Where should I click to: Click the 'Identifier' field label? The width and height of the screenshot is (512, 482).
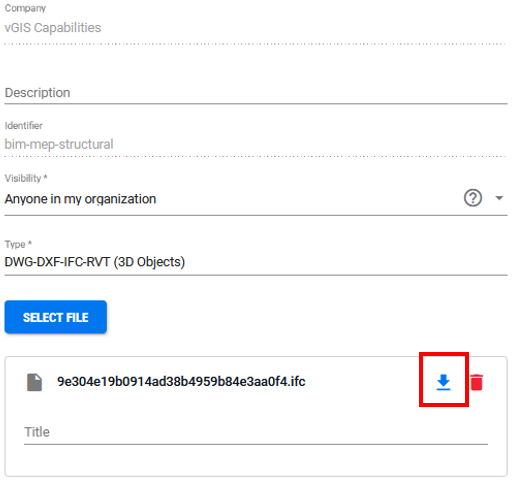tap(24, 126)
